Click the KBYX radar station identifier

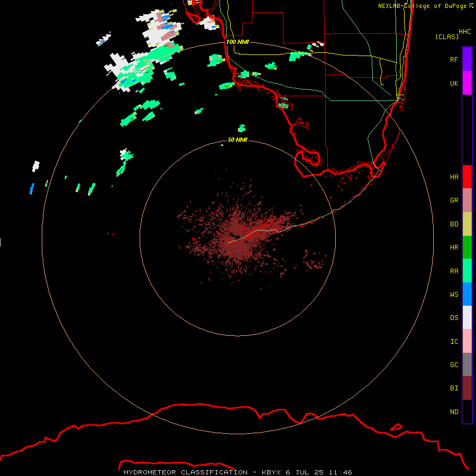272,472
